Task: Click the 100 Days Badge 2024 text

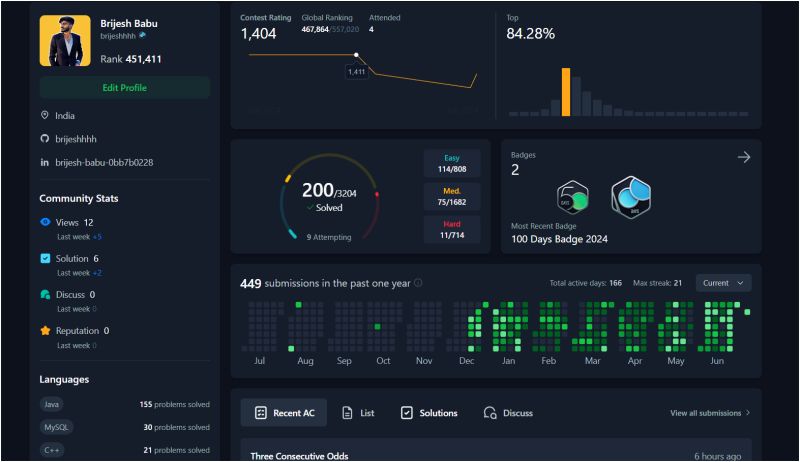Action: coord(559,239)
